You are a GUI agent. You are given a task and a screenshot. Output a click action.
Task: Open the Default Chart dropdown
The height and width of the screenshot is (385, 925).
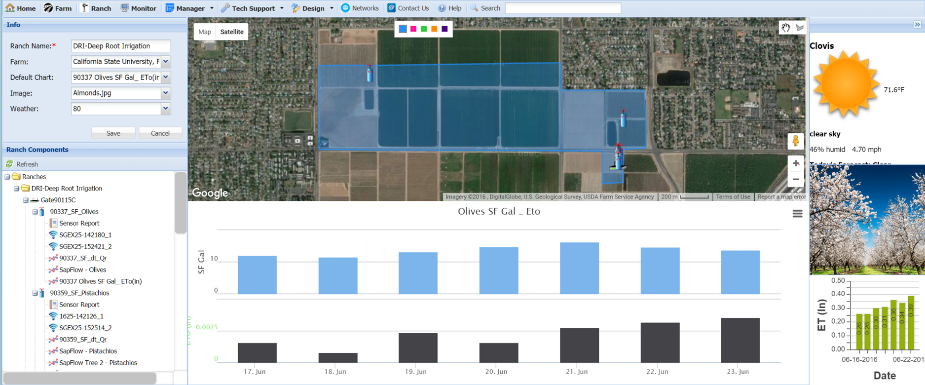coord(165,77)
